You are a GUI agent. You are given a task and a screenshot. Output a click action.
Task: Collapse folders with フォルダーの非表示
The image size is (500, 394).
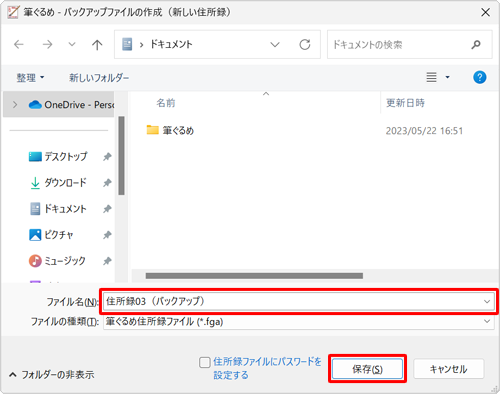[x=52, y=375]
